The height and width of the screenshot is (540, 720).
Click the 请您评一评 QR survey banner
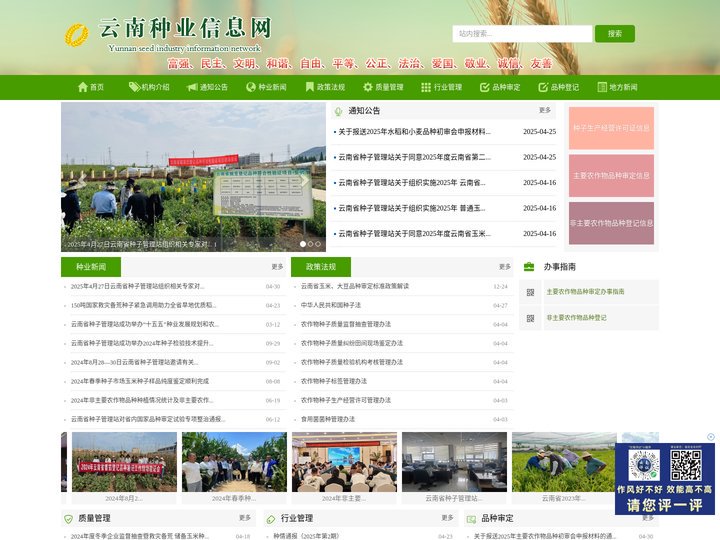(x=665, y=479)
